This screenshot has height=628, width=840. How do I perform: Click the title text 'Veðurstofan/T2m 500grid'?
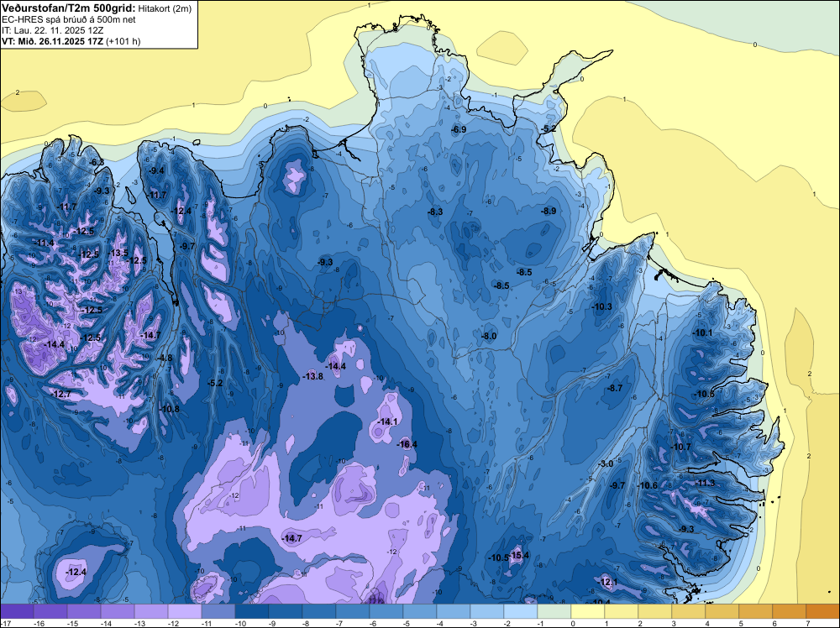tap(68, 8)
